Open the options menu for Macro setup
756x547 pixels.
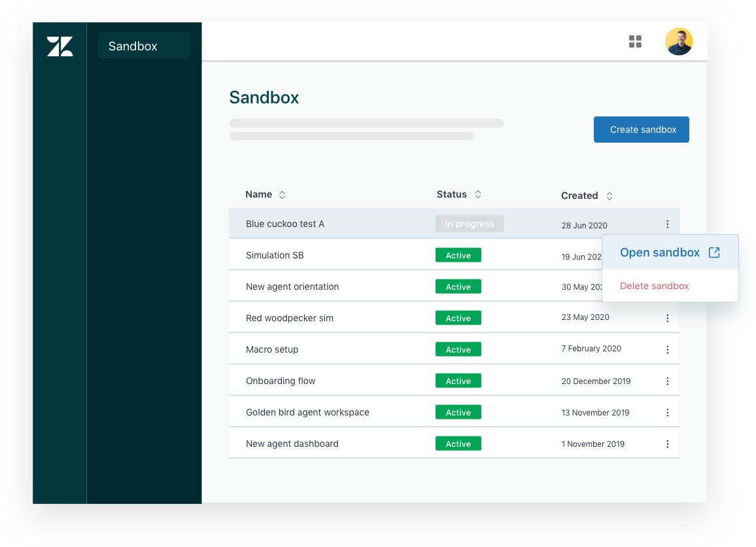click(668, 349)
